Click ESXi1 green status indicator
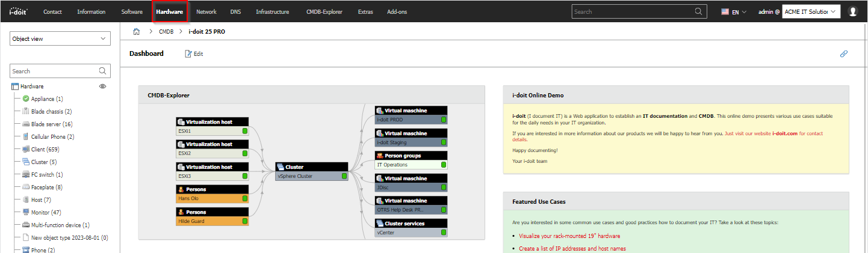The image size is (868, 253). point(245,131)
